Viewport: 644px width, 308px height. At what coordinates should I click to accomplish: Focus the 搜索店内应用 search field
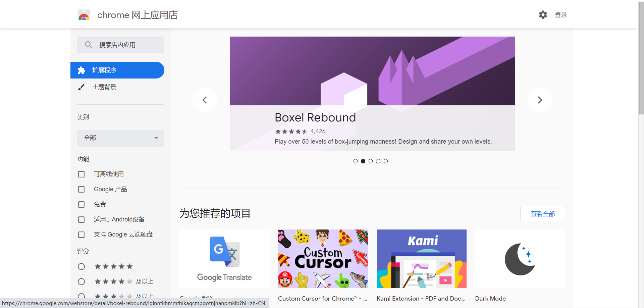[x=121, y=45]
